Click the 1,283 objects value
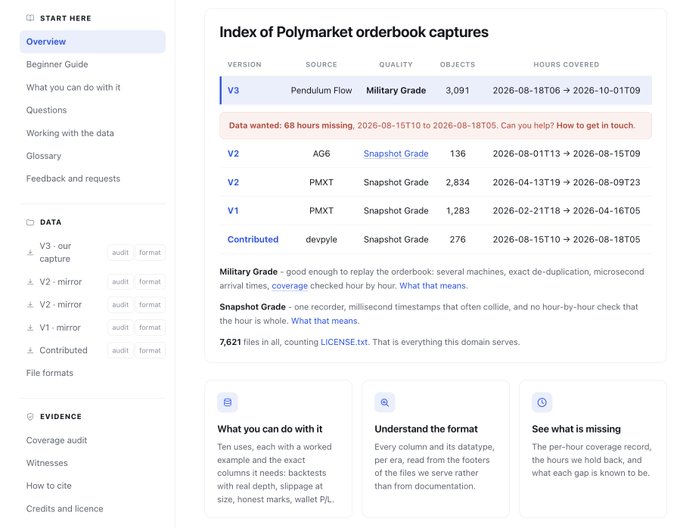Image resolution: width=680 pixels, height=528 pixels. [x=458, y=210]
